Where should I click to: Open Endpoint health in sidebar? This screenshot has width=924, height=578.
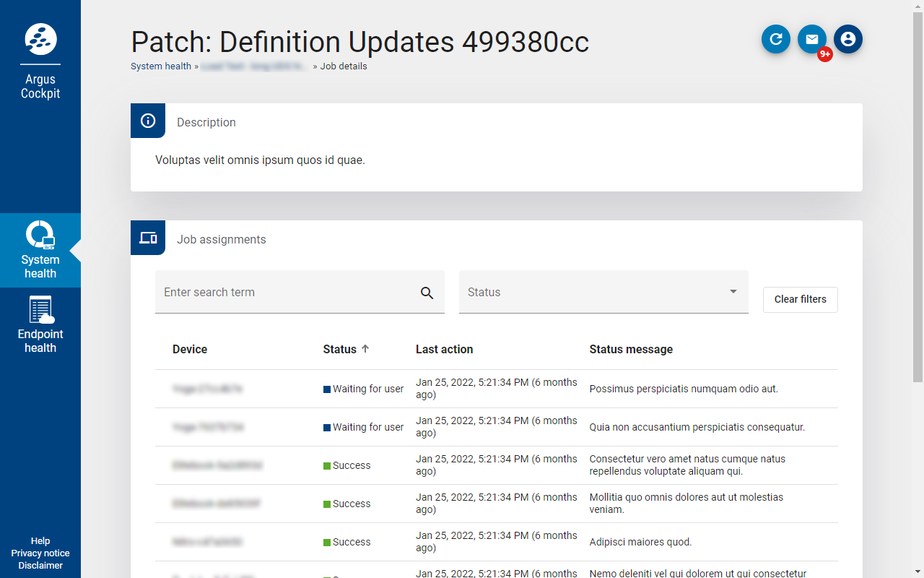(40, 325)
